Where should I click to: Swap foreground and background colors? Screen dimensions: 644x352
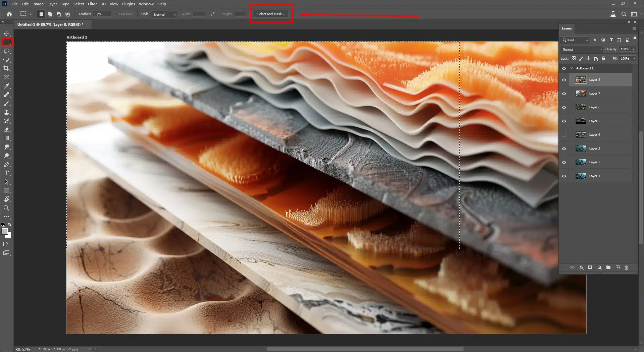[x=9, y=225]
